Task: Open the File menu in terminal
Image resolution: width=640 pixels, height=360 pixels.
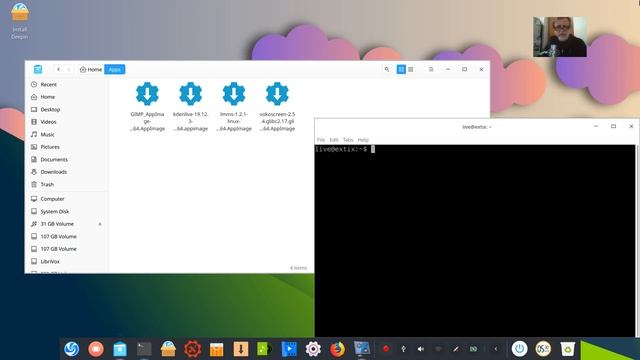Action: pyautogui.click(x=321, y=140)
